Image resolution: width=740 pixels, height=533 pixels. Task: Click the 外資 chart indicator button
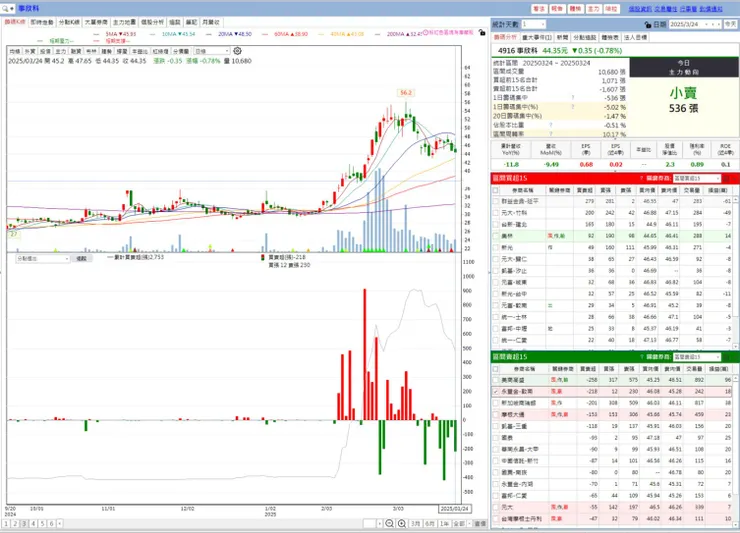tap(30, 51)
